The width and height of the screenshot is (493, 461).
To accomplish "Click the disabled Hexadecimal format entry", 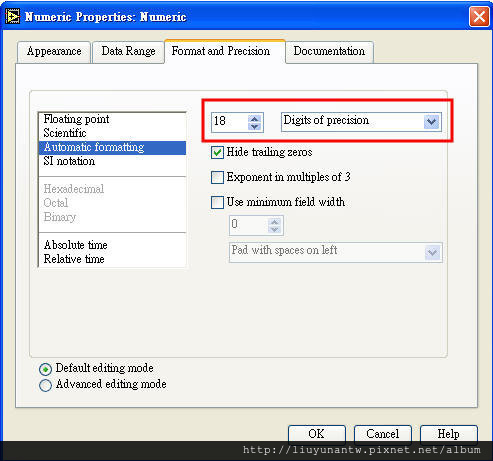I will pyautogui.click(x=112, y=189).
